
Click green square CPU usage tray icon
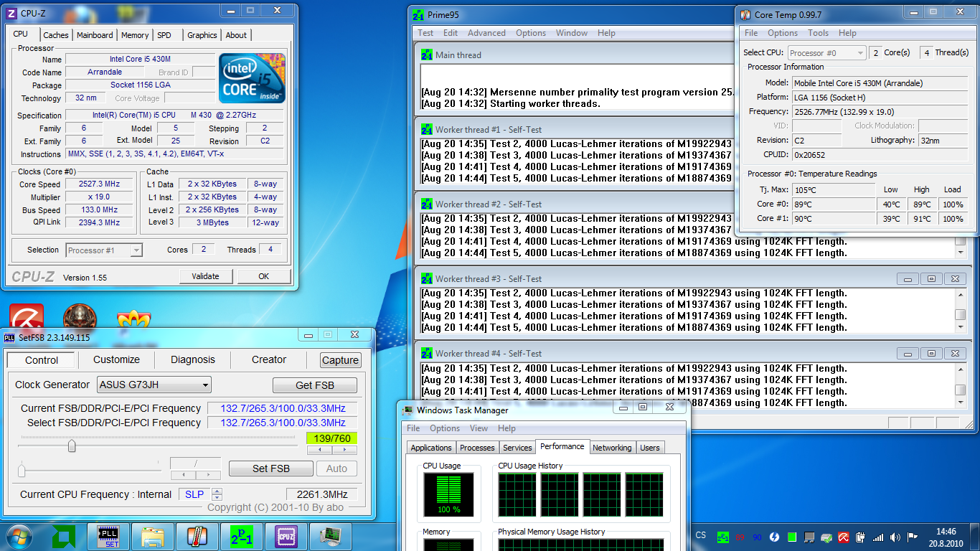tap(792, 537)
